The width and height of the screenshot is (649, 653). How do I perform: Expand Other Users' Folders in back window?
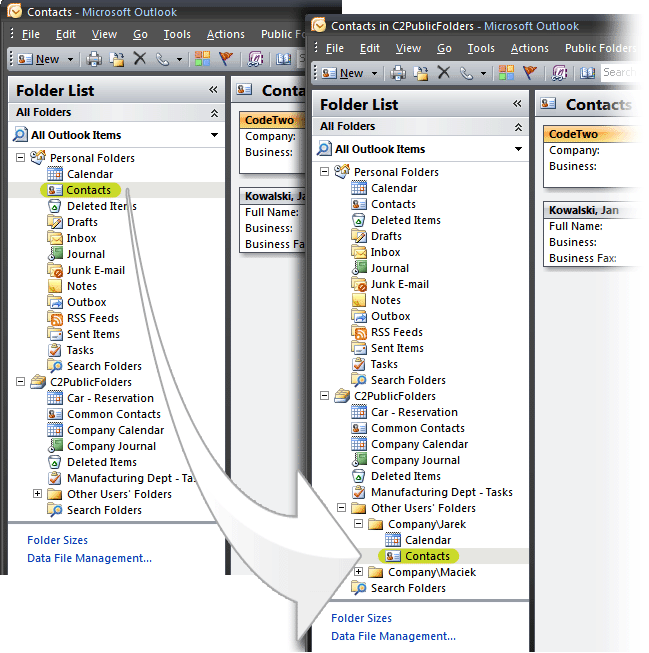(x=37, y=493)
